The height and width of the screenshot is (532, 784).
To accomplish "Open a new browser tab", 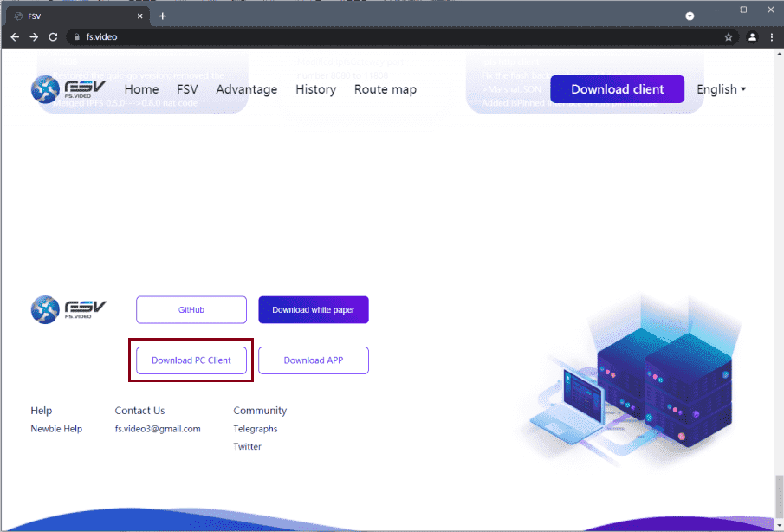I will point(163,16).
